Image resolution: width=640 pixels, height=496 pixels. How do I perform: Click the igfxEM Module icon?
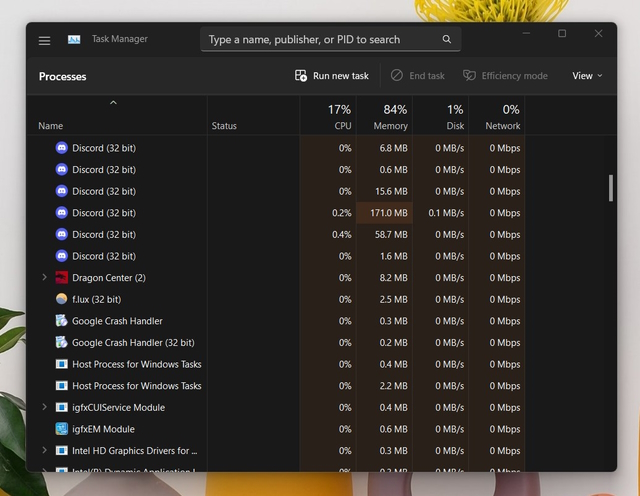(62, 429)
